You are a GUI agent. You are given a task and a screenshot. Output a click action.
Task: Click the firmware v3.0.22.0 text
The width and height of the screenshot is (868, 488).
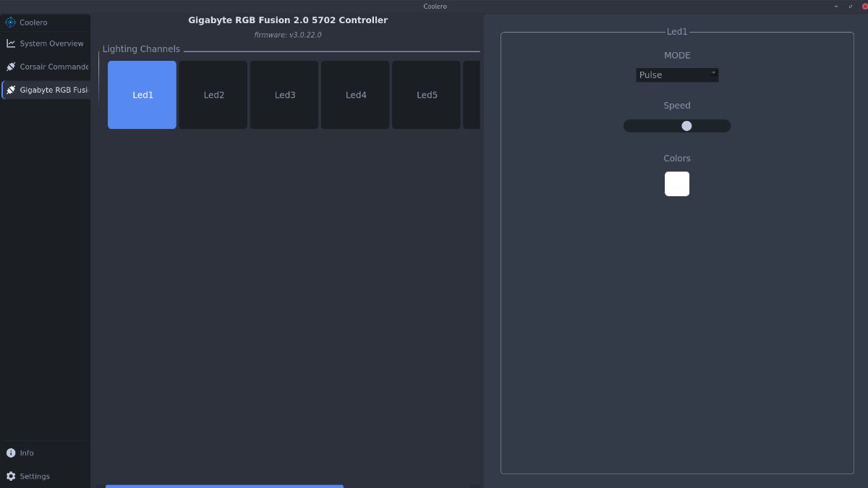(x=288, y=35)
